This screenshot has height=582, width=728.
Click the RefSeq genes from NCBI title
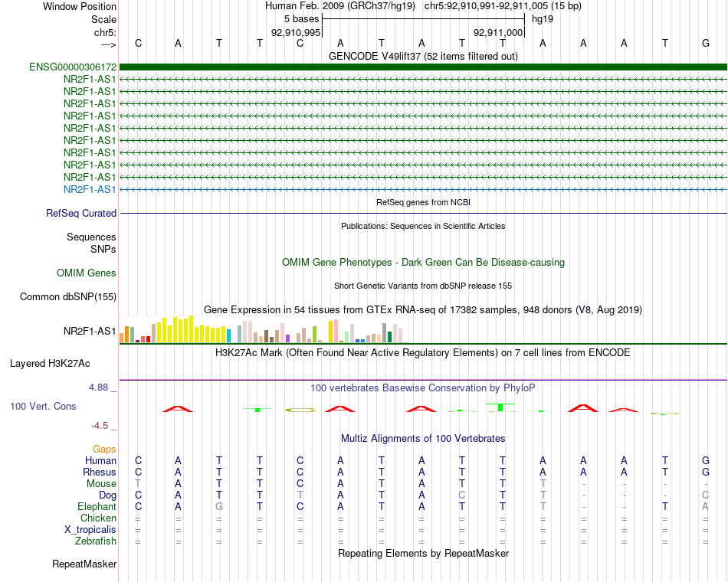pyautogui.click(x=423, y=202)
